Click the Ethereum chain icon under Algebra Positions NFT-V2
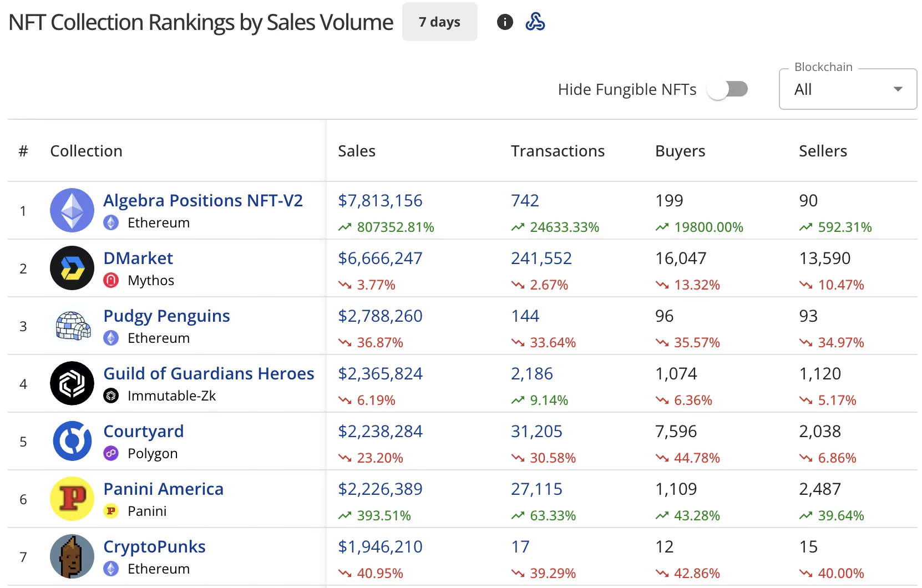 110,222
